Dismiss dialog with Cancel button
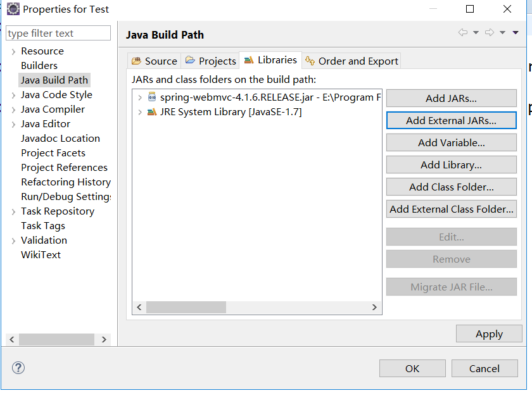Screen dimensions: 532x393 [484, 368]
